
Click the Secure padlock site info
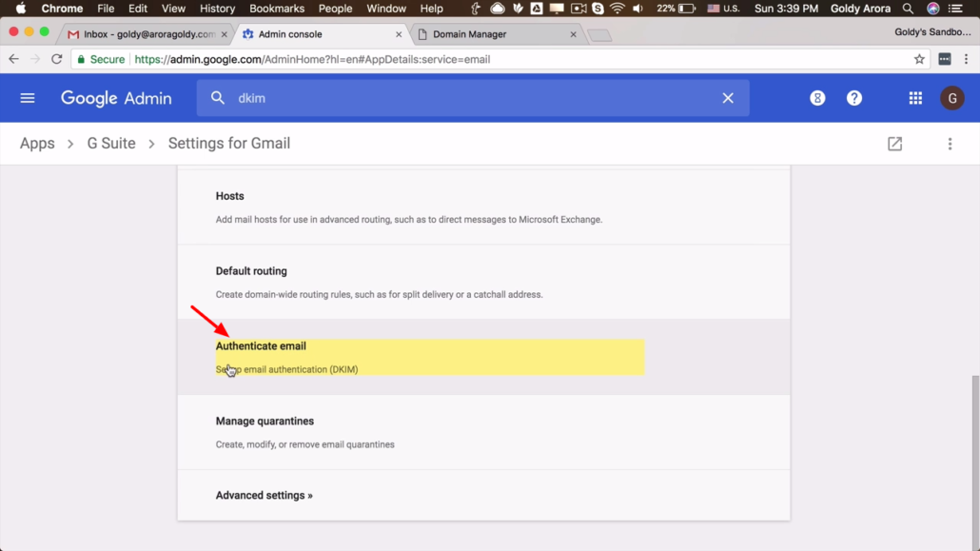click(101, 59)
